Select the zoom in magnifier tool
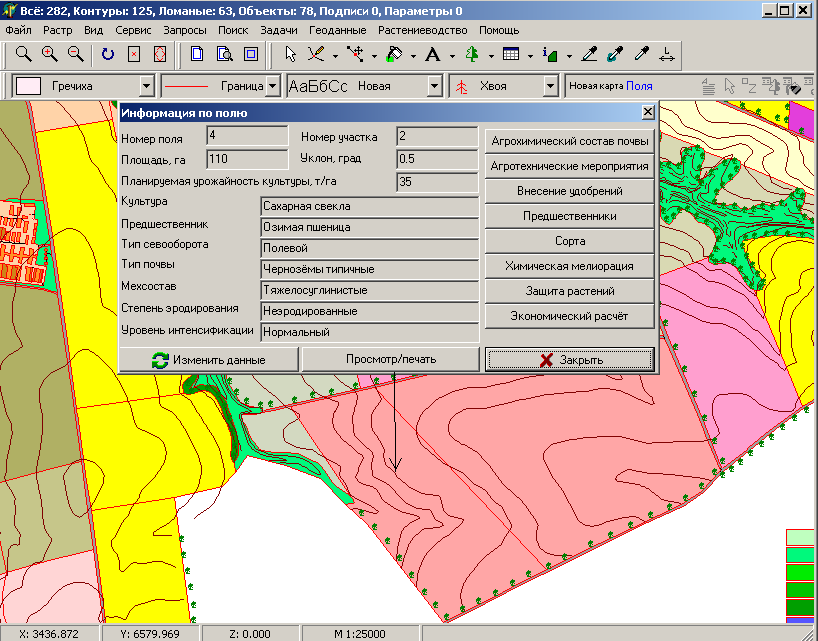Viewport: 818px width, 641px height. coord(49,54)
